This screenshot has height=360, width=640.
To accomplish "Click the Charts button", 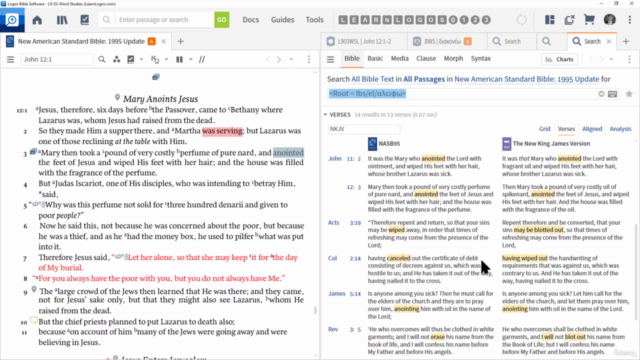I will [x=560, y=60].
